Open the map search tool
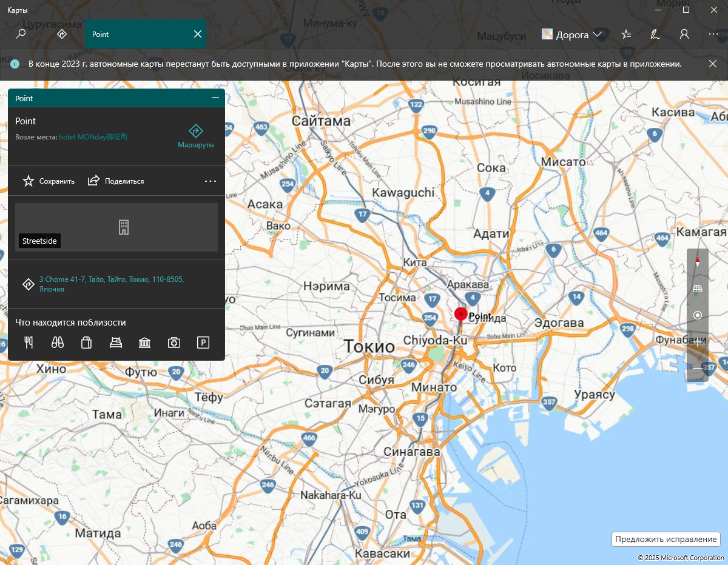 click(x=21, y=35)
